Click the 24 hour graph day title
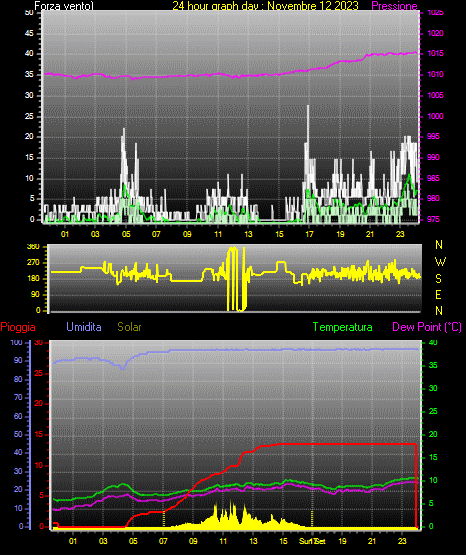Screen dimensions: 466x555 click(x=265, y=6)
